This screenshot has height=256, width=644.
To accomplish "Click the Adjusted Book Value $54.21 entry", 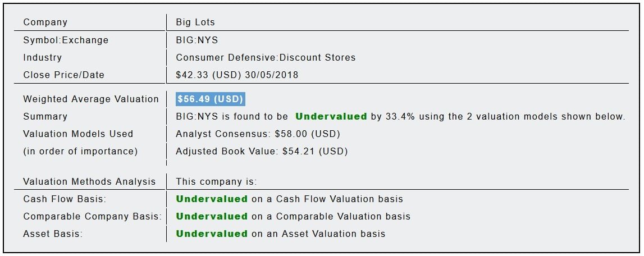I will pyautogui.click(x=262, y=151).
